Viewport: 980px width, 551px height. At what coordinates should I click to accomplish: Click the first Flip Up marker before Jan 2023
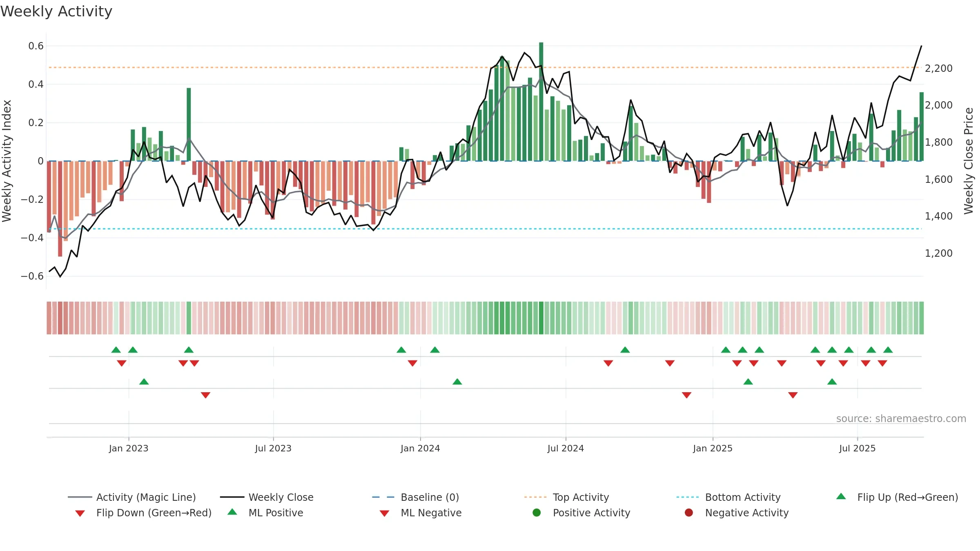[x=116, y=350]
